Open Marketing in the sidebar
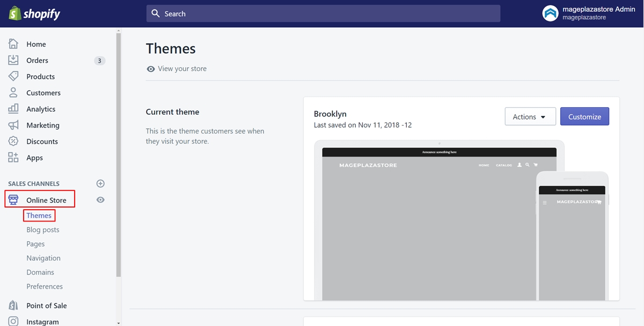The image size is (644, 326). pyautogui.click(x=43, y=125)
